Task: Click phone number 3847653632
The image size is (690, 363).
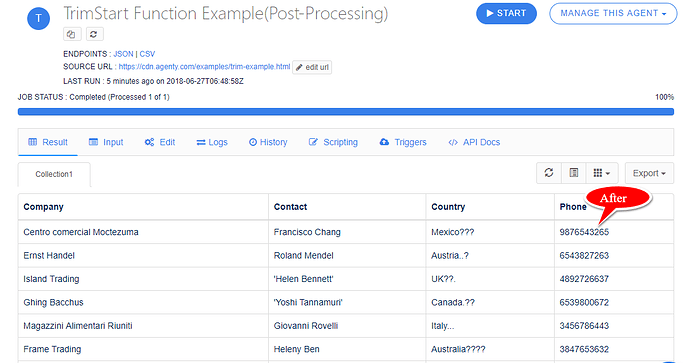Action: click(584, 349)
